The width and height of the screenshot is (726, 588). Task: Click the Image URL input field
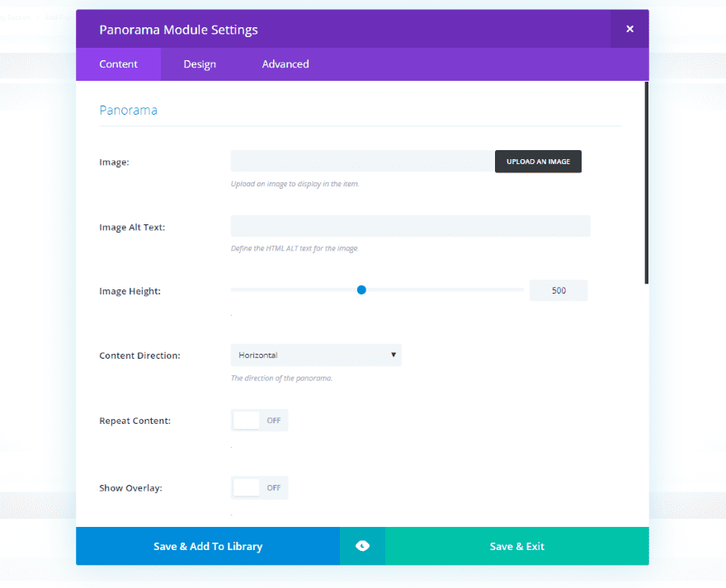tap(362, 162)
